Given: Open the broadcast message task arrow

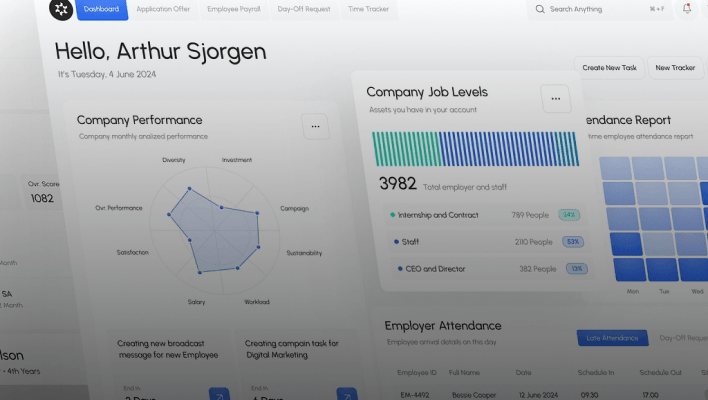Looking at the screenshot, I should tap(219, 394).
